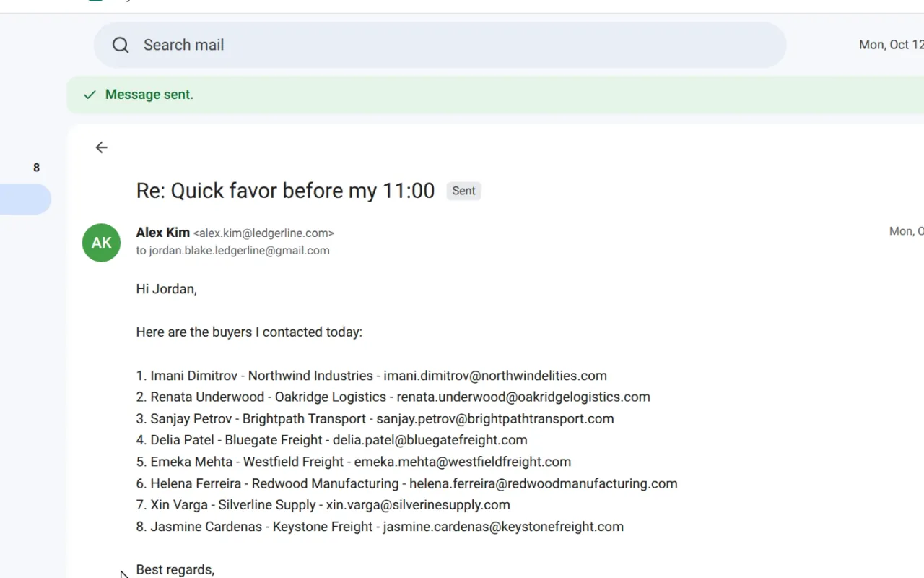
Task: Click the checkmark icon in the sent banner
Action: (x=90, y=95)
